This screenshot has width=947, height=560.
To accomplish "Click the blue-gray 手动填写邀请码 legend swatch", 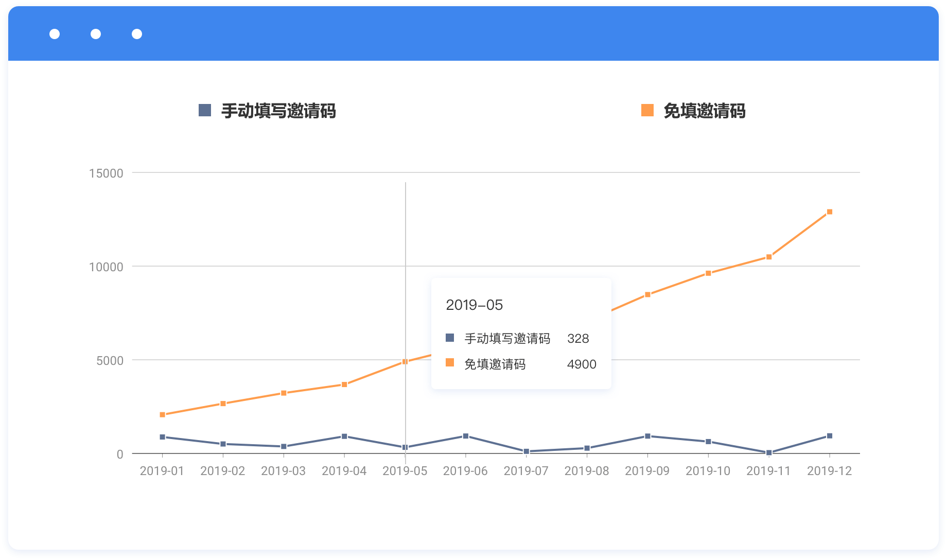I will 205,110.
